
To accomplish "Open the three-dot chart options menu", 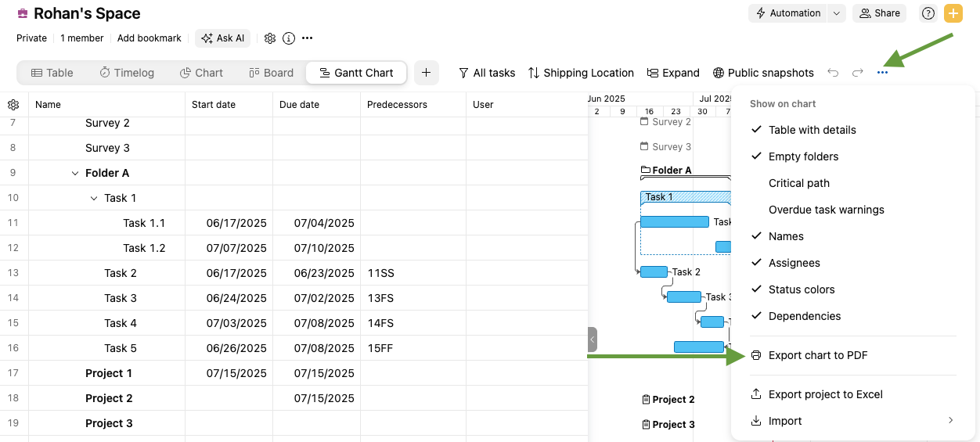I will (883, 73).
